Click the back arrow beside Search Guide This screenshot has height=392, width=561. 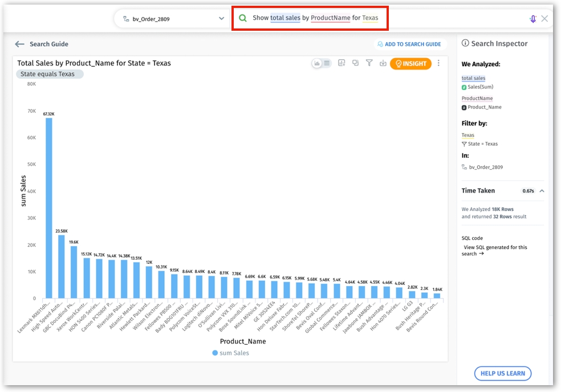[20, 44]
